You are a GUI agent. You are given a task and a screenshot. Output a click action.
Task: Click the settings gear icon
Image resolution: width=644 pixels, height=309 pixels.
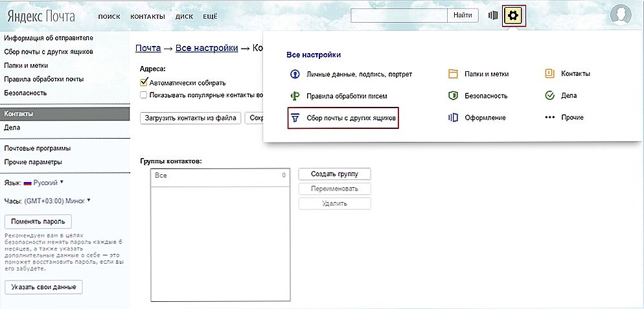(513, 16)
